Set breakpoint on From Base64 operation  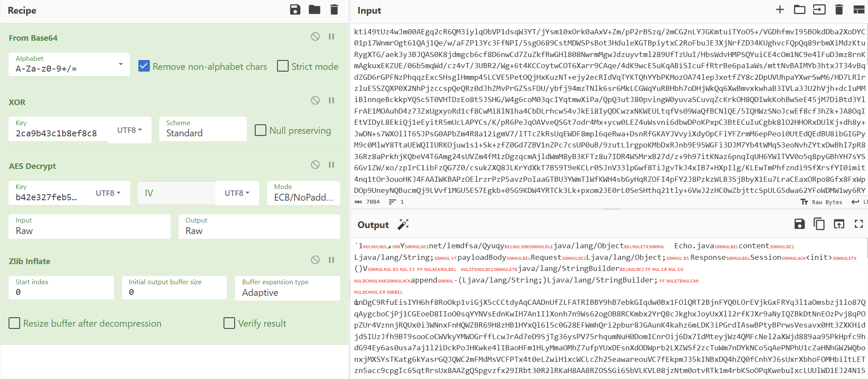click(331, 36)
